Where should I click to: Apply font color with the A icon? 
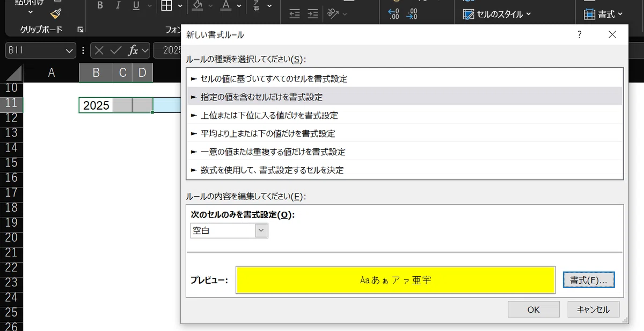[225, 6]
